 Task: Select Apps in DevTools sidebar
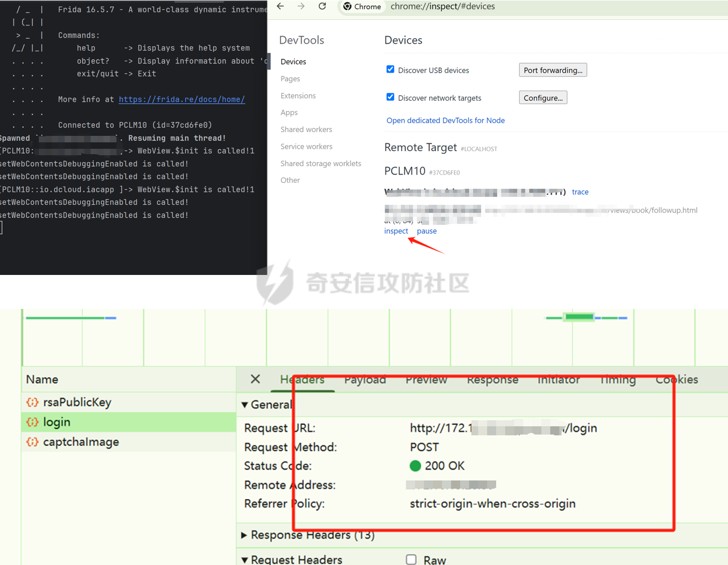click(x=289, y=113)
